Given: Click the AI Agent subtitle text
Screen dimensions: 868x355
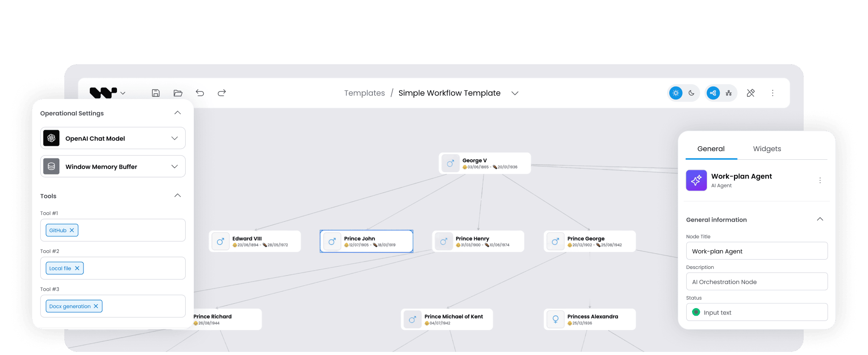Looking at the screenshot, I should point(722,186).
